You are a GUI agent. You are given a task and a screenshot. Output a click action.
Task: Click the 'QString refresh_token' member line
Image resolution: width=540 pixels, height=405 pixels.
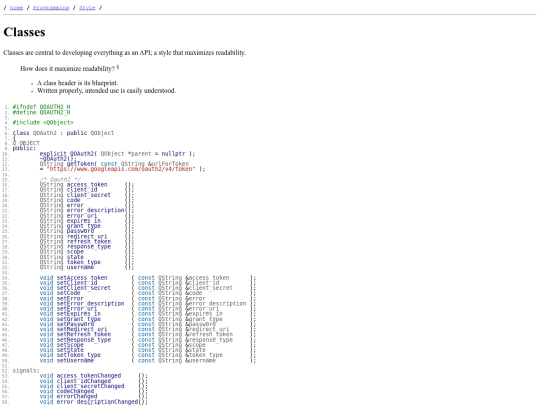pyautogui.click(x=86, y=241)
